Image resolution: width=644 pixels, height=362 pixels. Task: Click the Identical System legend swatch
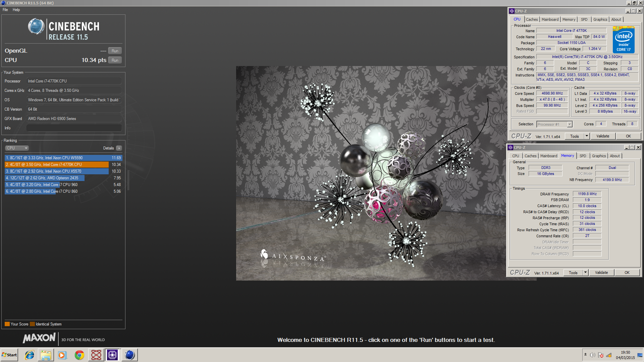pyautogui.click(x=32, y=324)
